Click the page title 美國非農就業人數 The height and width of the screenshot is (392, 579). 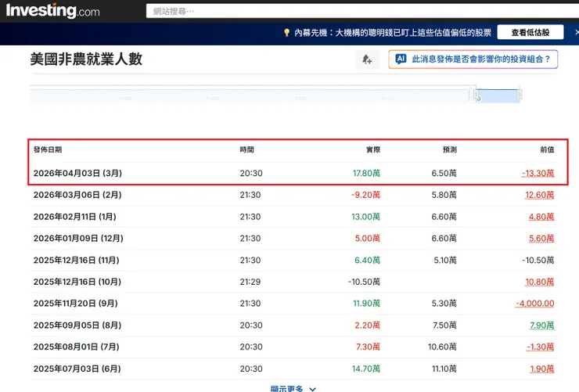[x=86, y=59]
